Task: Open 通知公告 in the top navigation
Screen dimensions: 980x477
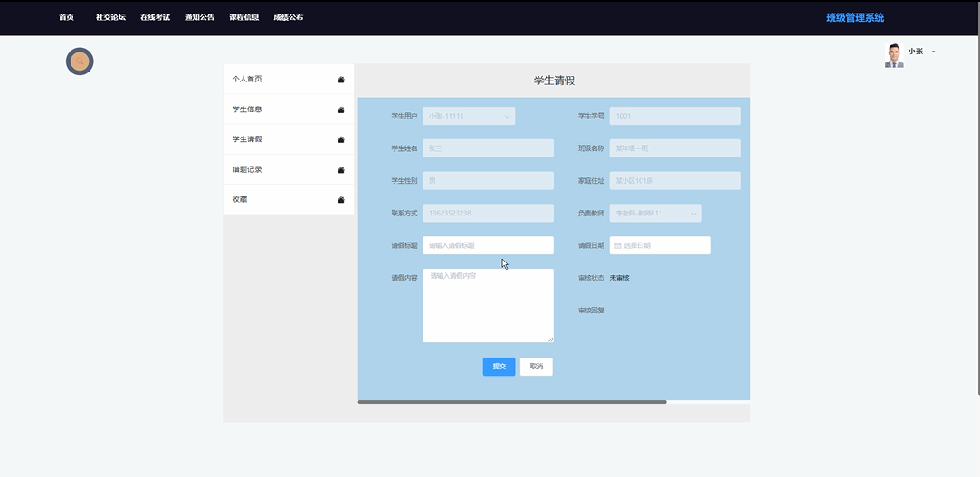Action: point(199,17)
